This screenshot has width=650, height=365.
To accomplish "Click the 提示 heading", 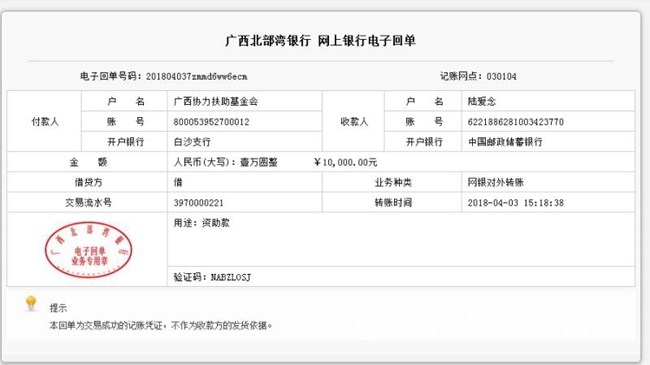I will point(58,308).
